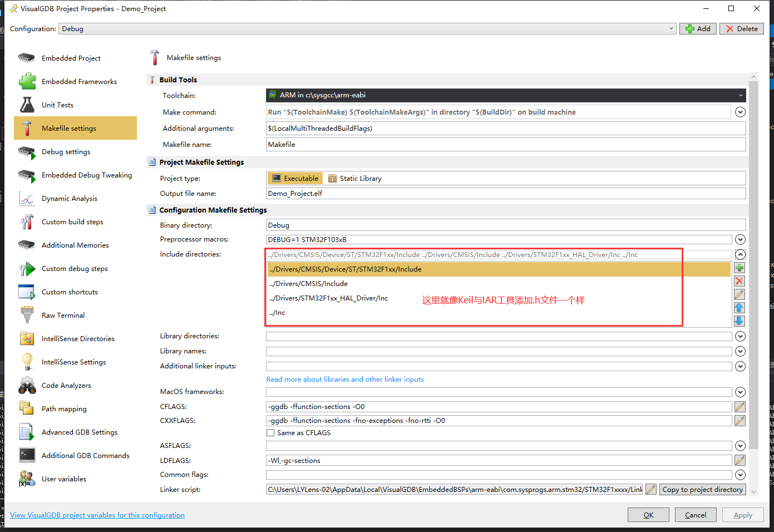
Task: Move the selected include directory down
Action: pyautogui.click(x=740, y=321)
